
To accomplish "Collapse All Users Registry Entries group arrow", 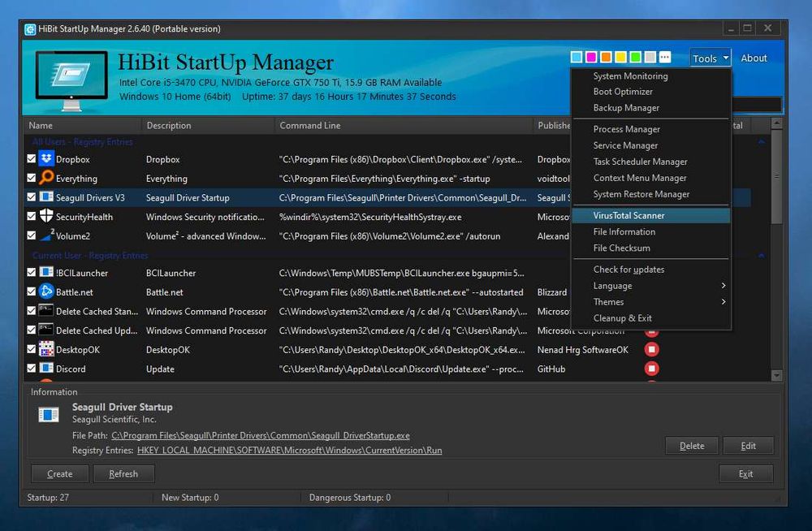I will (762, 142).
